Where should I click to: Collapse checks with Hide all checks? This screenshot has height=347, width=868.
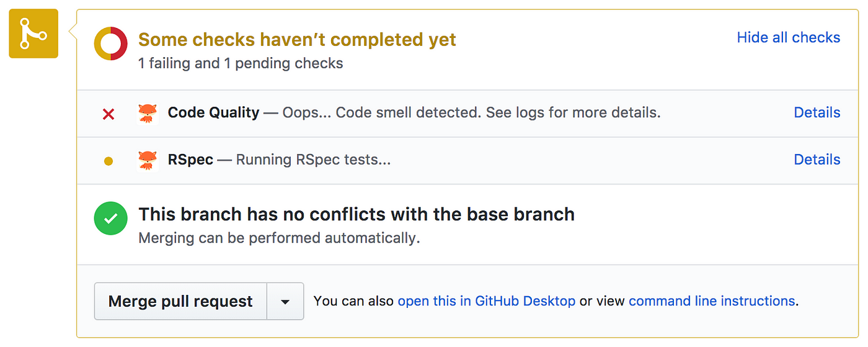pos(789,37)
